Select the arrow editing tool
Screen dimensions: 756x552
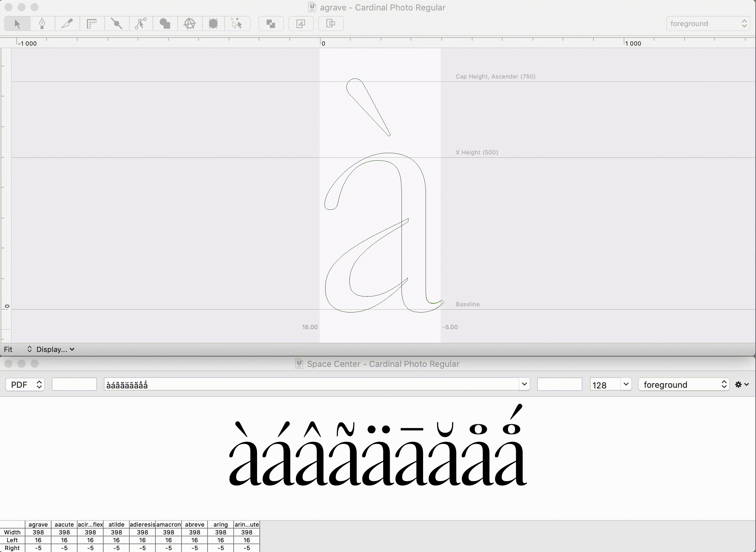click(x=17, y=24)
